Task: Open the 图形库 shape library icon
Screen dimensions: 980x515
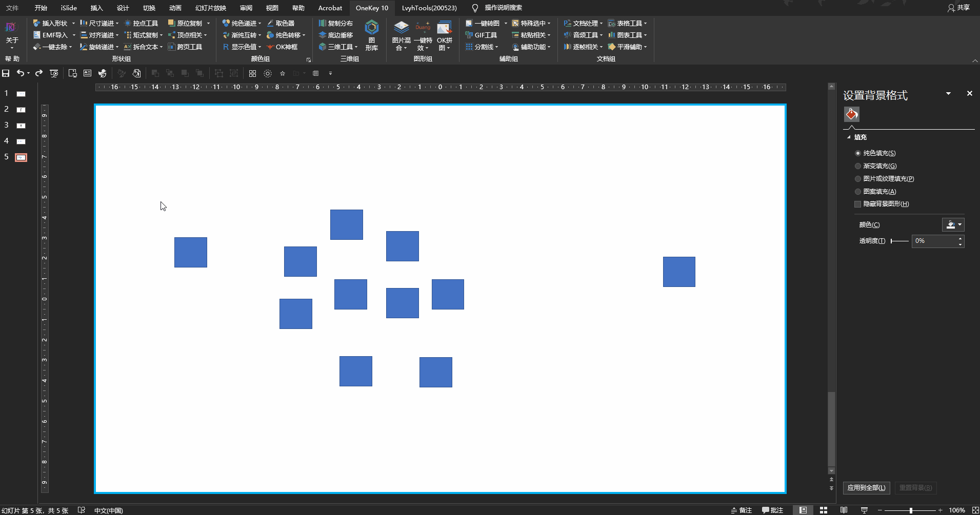Action: (372, 35)
